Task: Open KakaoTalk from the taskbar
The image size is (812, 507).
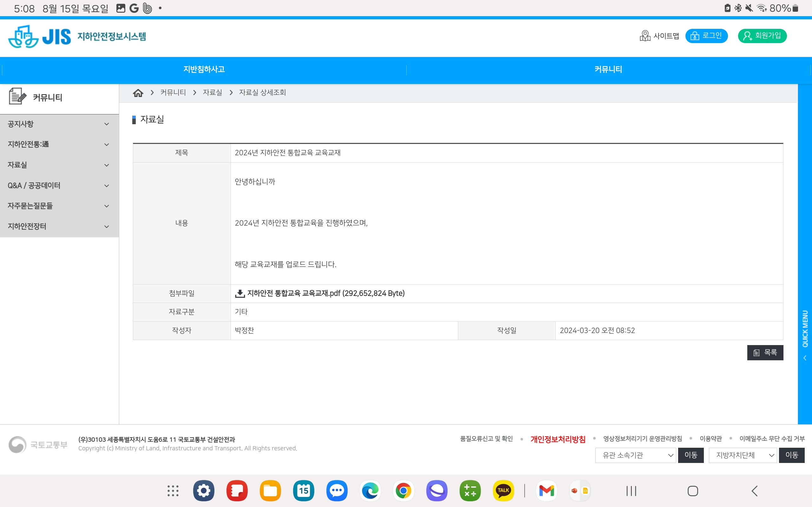Action: 503,491
